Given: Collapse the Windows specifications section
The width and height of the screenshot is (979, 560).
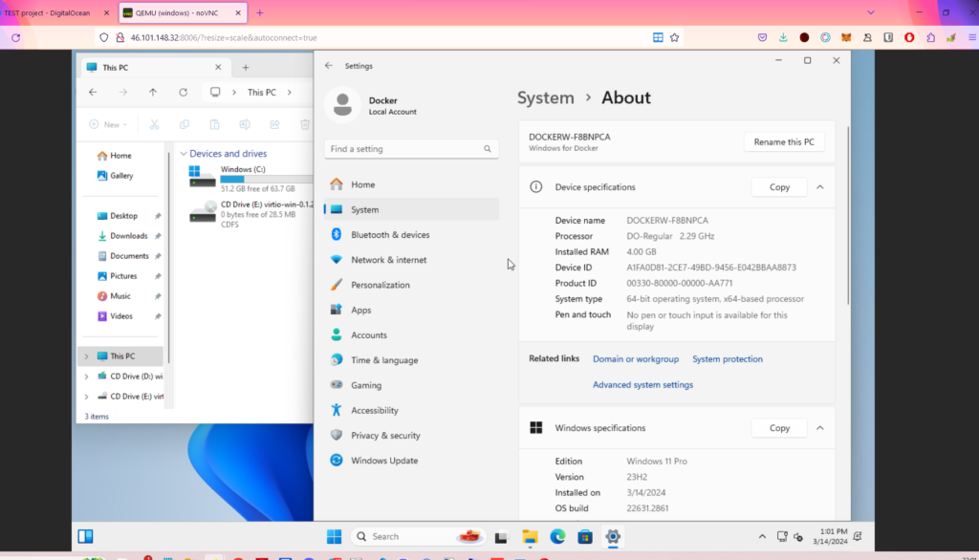Looking at the screenshot, I should [819, 428].
